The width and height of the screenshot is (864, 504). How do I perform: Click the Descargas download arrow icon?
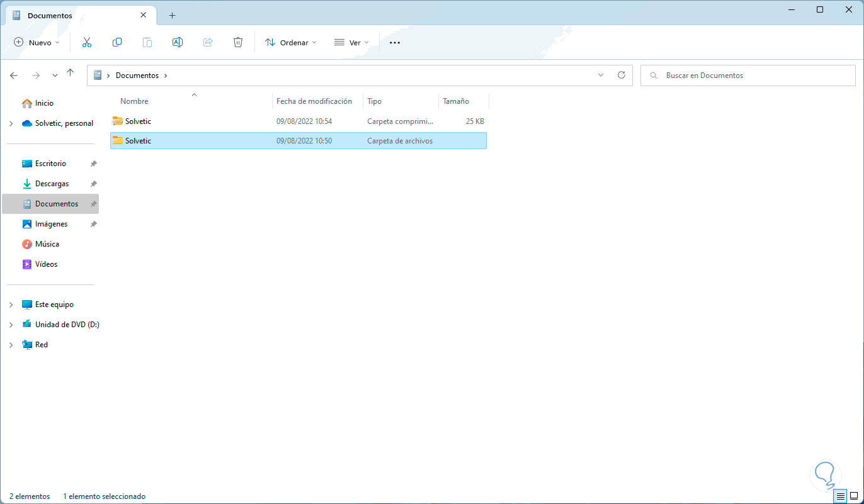coord(27,184)
